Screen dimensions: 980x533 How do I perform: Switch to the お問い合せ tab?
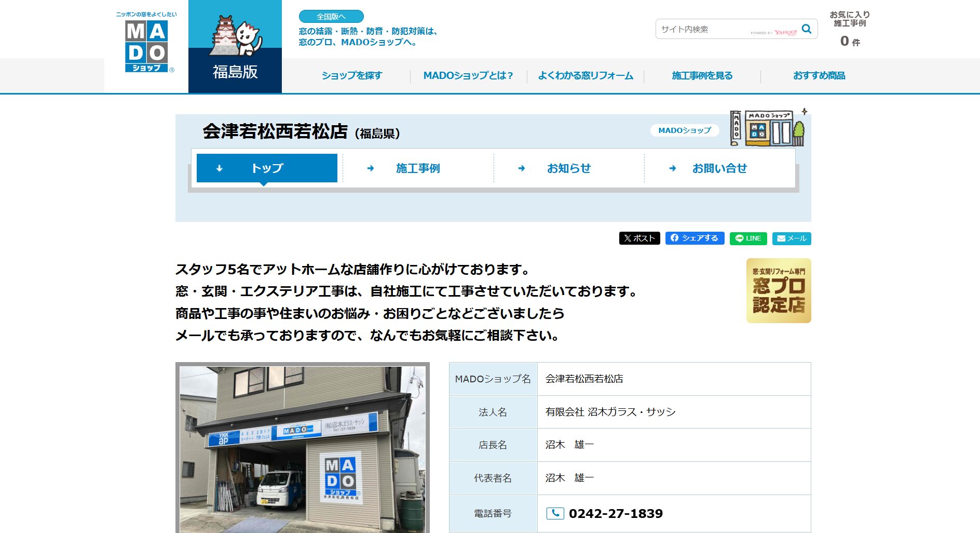[719, 168]
